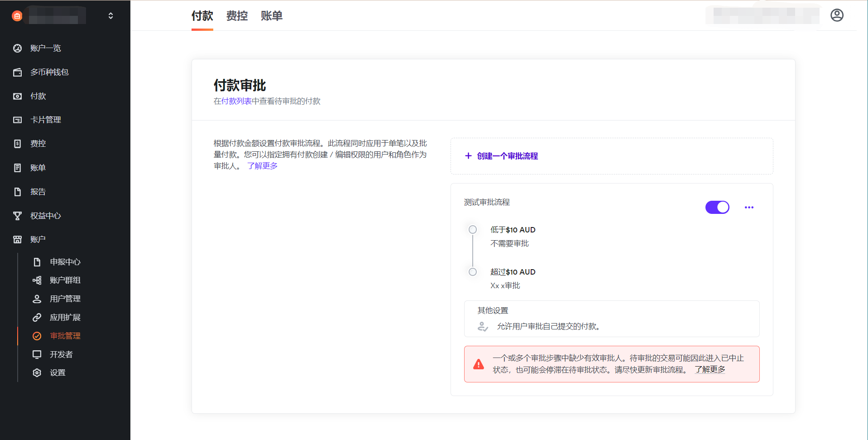Open the 付款列表 link in subtitle
The height and width of the screenshot is (440, 868).
point(236,101)
